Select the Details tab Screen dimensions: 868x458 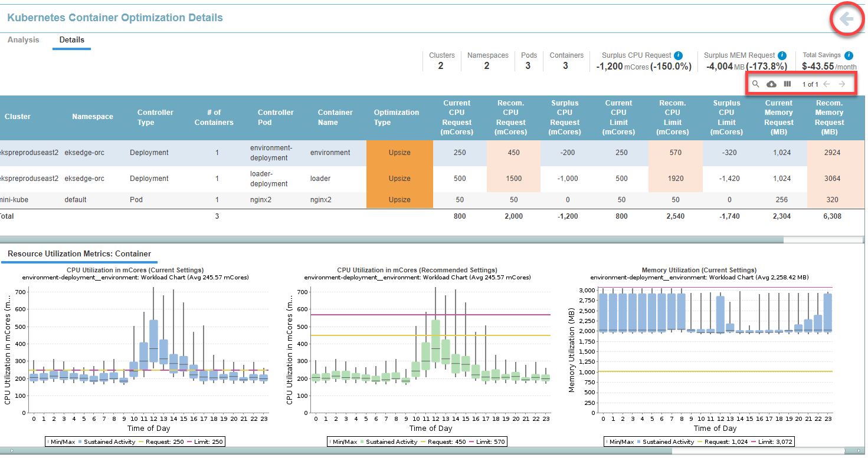(x=71, y=40)
